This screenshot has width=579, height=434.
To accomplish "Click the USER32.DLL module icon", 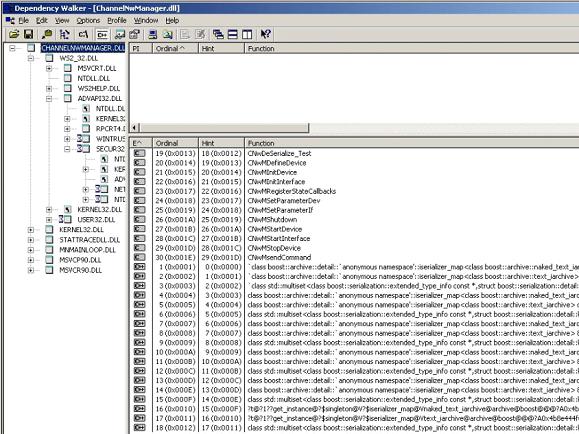I will click(x=65, y=220).
